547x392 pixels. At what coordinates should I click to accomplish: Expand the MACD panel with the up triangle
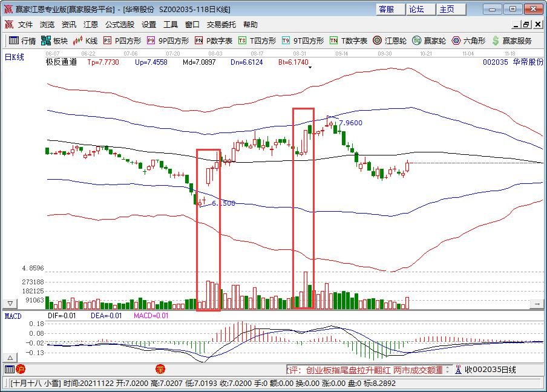10,358
